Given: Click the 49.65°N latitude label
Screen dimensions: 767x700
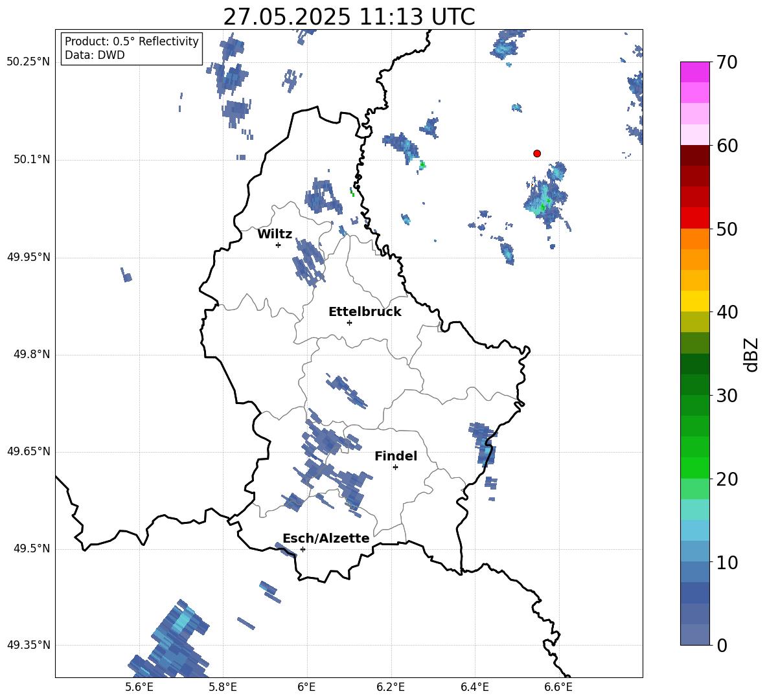Looking at the screenshot, I should pyautogui.click(x=29, y=451).
